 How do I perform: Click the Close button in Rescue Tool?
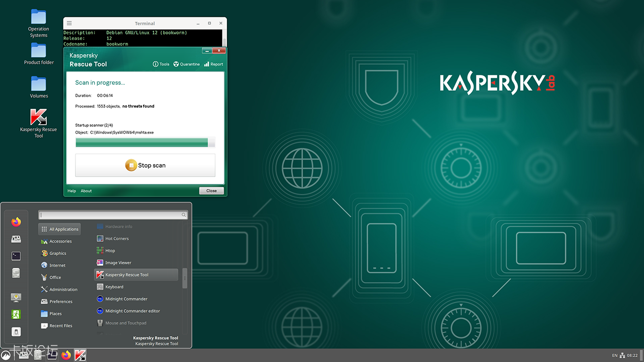212,191
